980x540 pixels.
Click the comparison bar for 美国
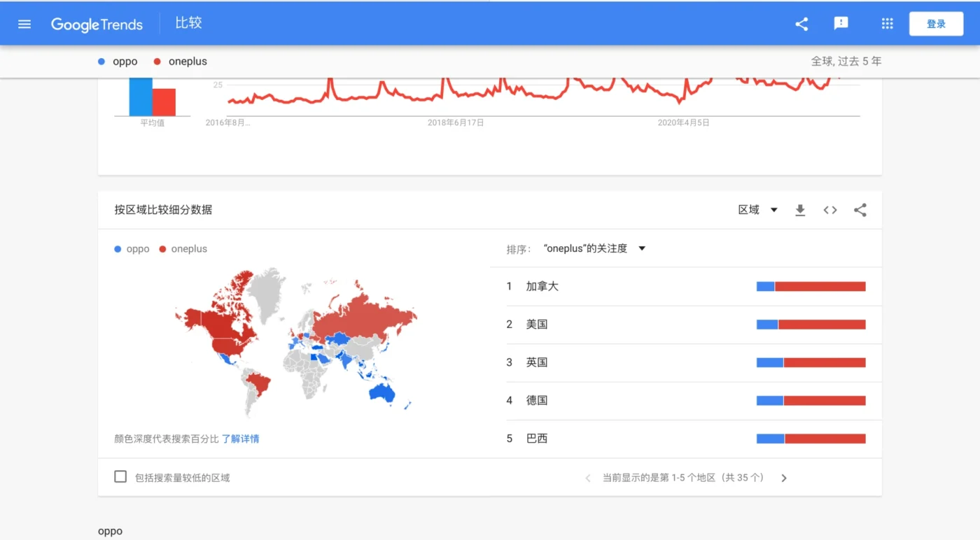coord(811,325)
